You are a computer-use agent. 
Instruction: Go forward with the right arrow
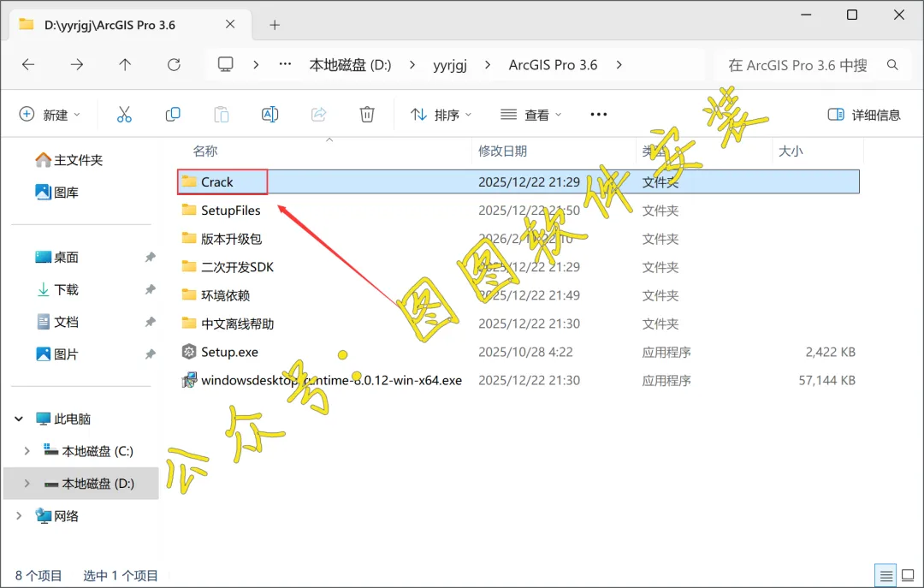pos(77,65)
